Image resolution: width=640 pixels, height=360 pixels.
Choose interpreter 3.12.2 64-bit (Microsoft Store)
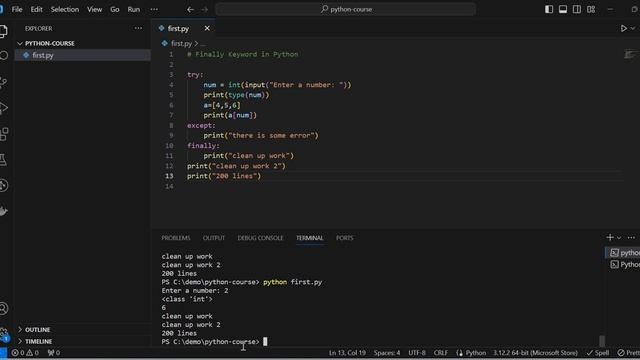pyautogui.click(x=535, y=353)
